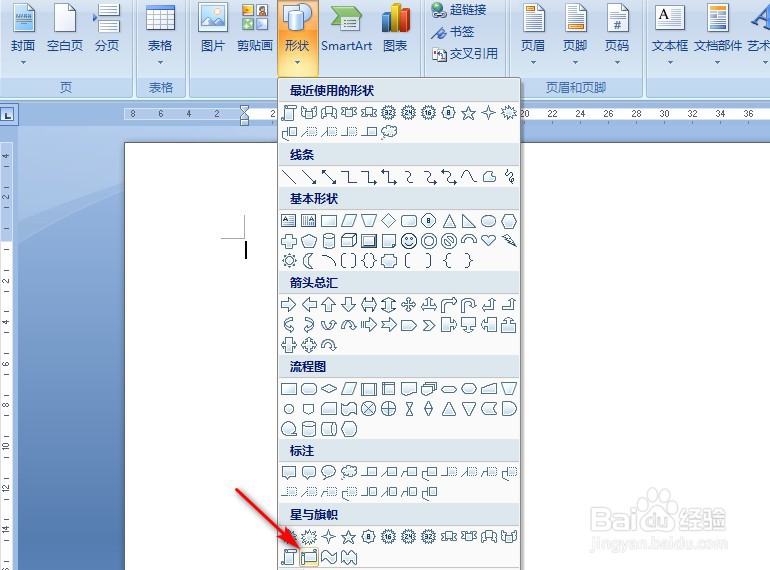This screenshot has height=570, width=770.
Task: Select the chevron arrow shape
Action: [x=429, y=325]
